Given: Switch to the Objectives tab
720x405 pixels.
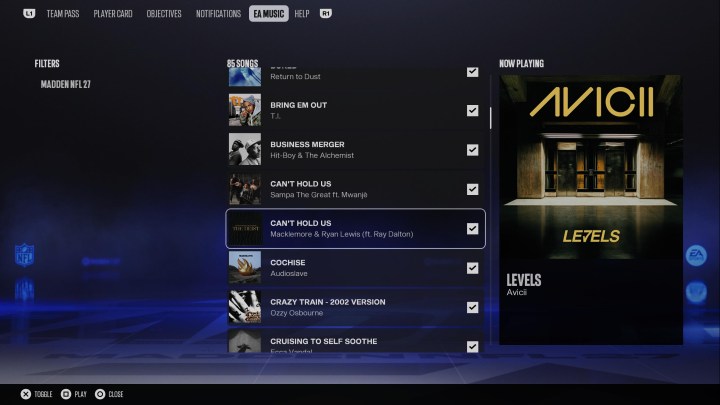Looking at the screenshot, I should tap(164, 14).
